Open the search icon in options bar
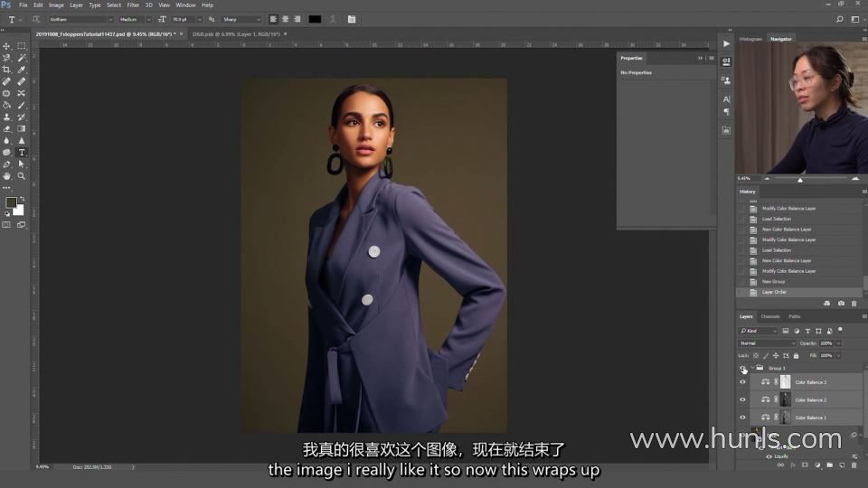 (x=840, y=19)
